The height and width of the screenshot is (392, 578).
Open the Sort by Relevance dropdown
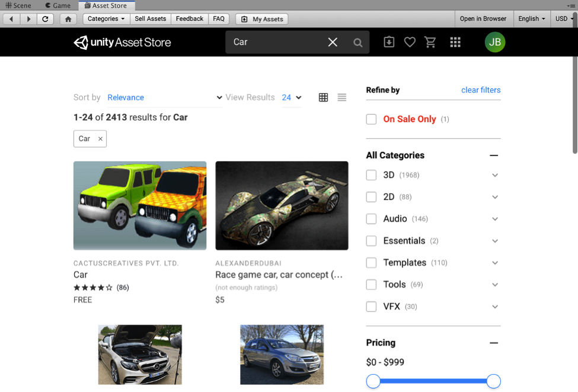tap(126, 97)
